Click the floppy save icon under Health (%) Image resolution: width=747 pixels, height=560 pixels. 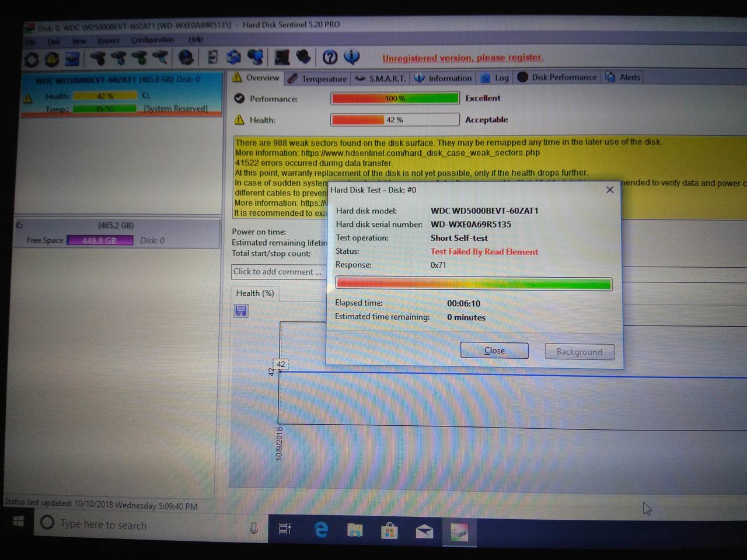pos(240,310)
